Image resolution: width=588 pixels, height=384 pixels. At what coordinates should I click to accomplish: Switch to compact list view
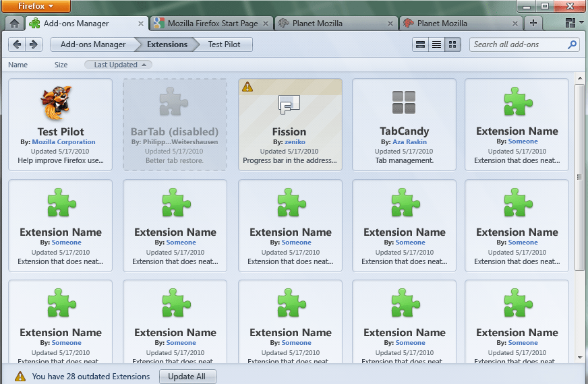436,44
